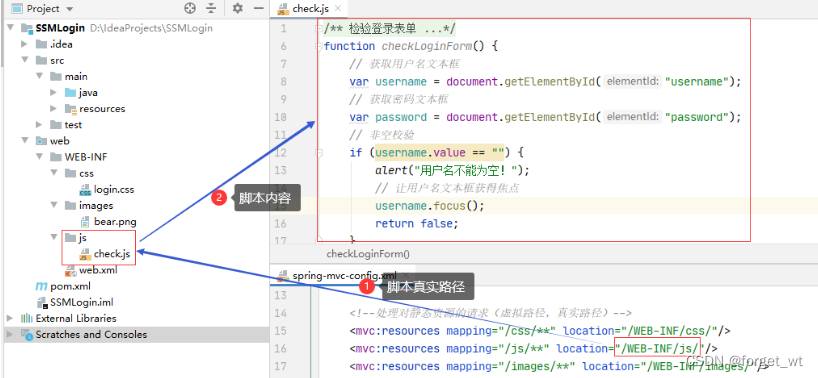Click the External Libraries icon
Screen dimensions: 818x378
click(27, 318)
